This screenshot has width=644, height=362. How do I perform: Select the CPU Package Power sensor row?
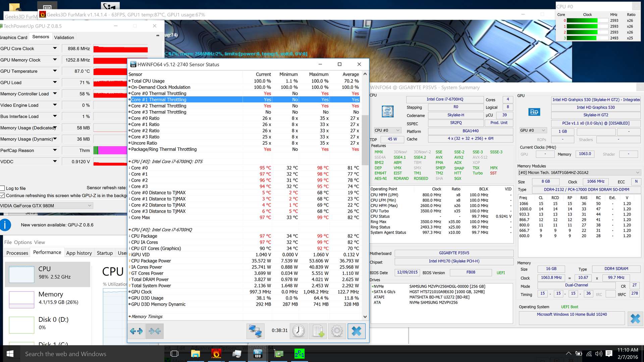(x=245, y=261)
